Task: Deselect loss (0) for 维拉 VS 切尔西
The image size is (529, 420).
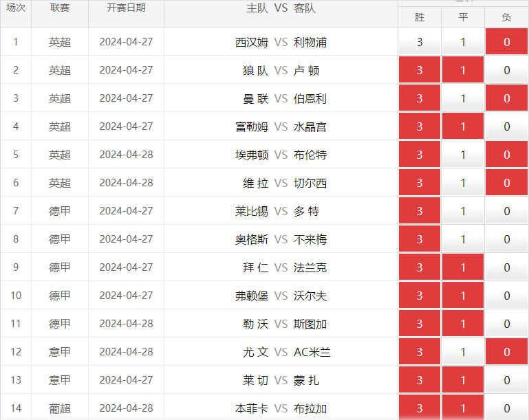Action: tap(507, 183)
